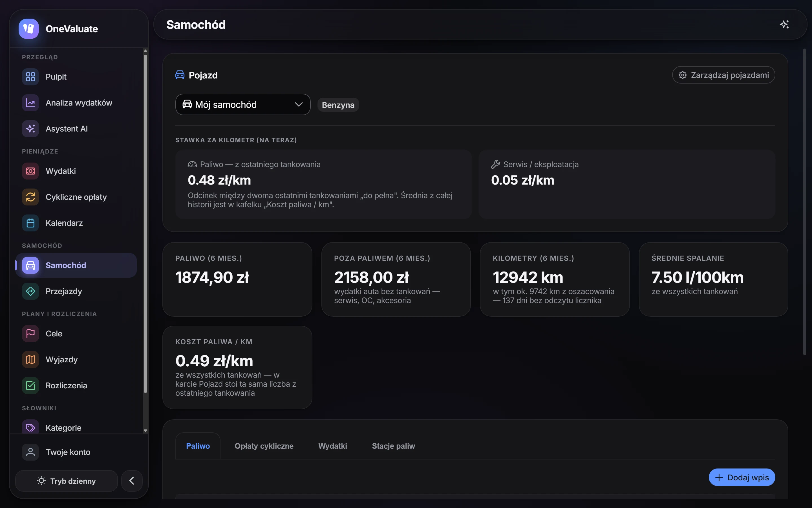Click the 0.05 zł/km service rate value
The width and height of the screenshot is (812, 508).
point(522,180)
